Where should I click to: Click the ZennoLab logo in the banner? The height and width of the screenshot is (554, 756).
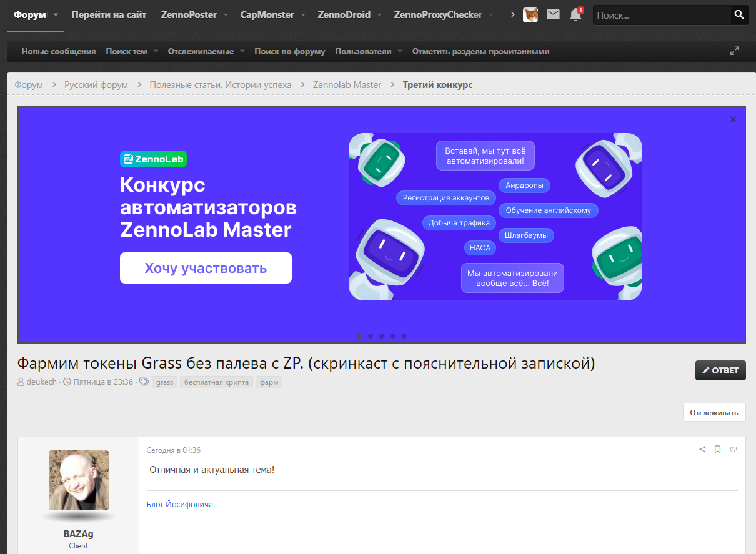click(153, 159)
